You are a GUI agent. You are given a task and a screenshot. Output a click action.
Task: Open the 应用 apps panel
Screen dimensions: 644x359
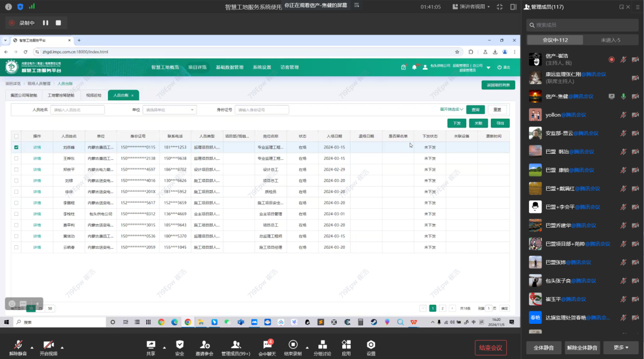pyautogui.click(x=346, y=348)
